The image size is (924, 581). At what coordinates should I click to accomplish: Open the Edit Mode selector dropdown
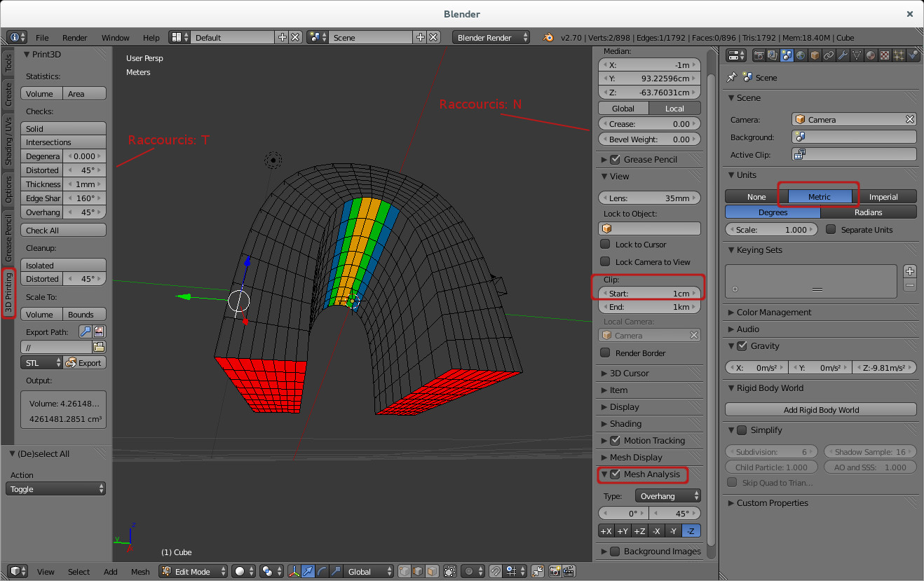tap(193, 571)
